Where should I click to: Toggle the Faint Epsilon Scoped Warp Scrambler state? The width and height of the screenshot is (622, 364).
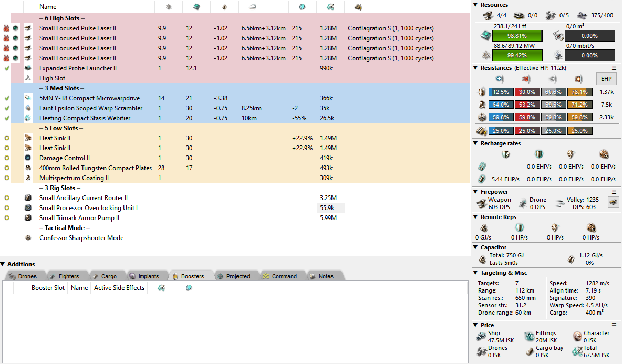click(x=6, y=108)
